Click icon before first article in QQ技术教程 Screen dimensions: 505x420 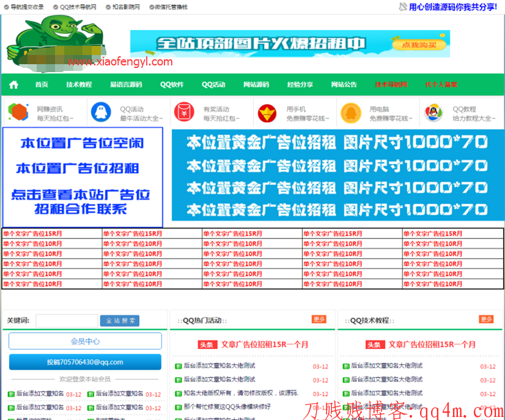coord(346,366)
